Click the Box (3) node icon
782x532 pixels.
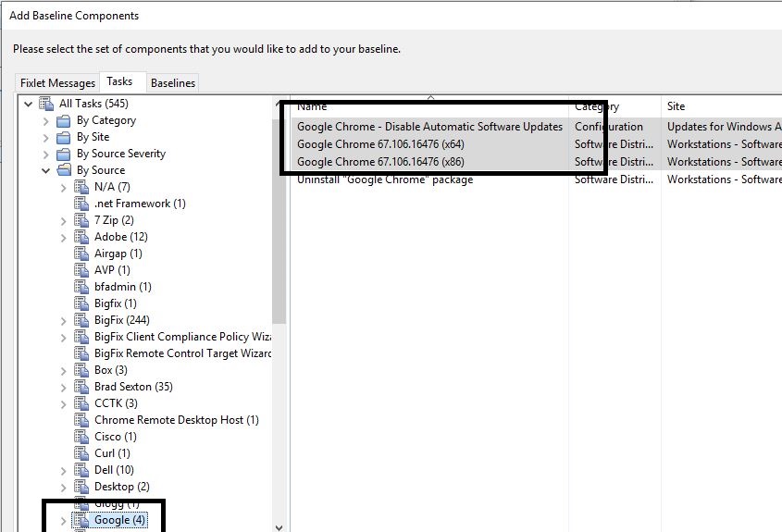tap(81, 370)
